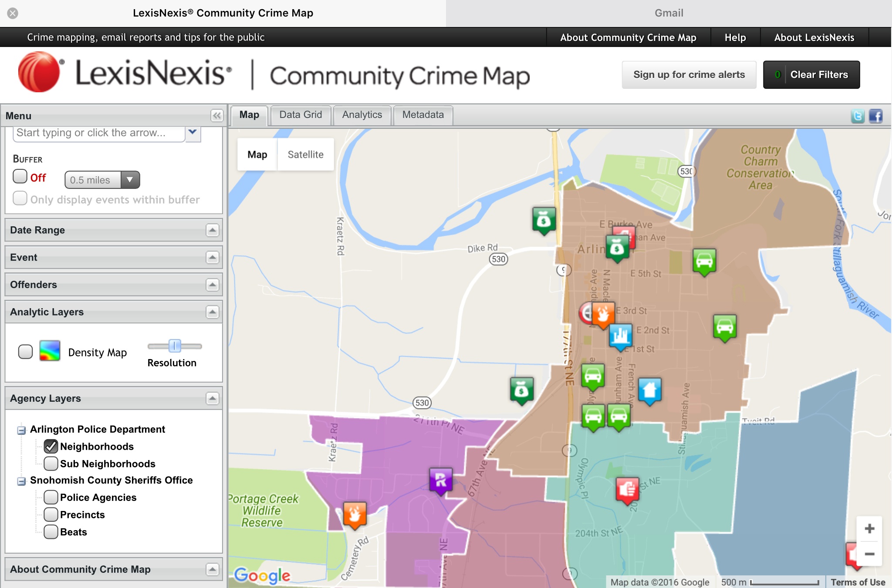Open the Analytics tab

click(362, 115)
